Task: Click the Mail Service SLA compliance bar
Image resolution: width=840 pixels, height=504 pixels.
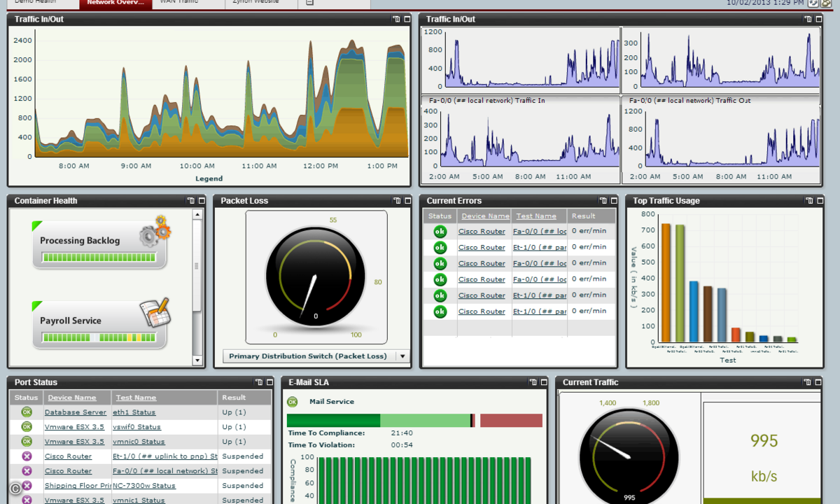Action: click(x=414, y=420)
